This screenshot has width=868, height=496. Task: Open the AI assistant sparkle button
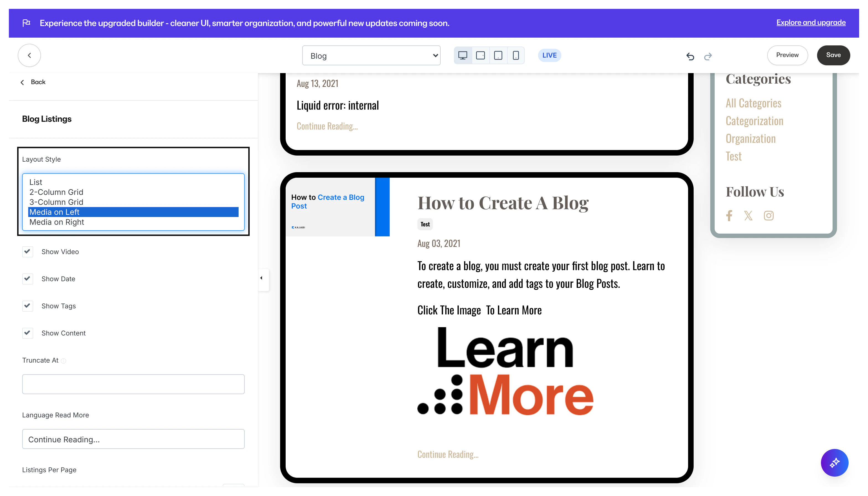pyautogui.click(x=834, y=463)
